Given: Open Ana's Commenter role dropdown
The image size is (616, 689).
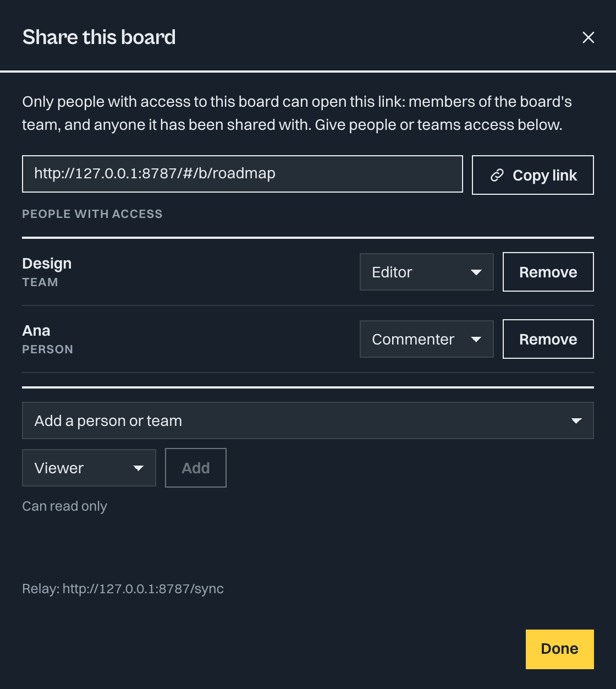Looking at the screenshot, I should (x=426, y=339).
